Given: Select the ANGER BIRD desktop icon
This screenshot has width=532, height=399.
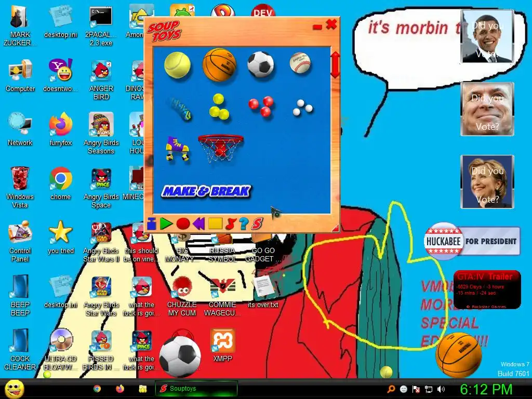Looking at the screenshot, I should point(101,80).
